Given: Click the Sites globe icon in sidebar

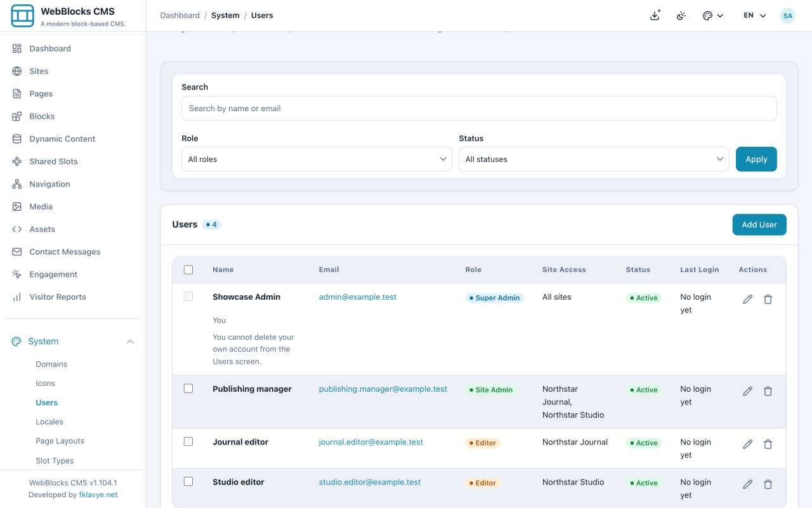Looking at the screenshot, I should pyautogui.click(x=17, y=71).
